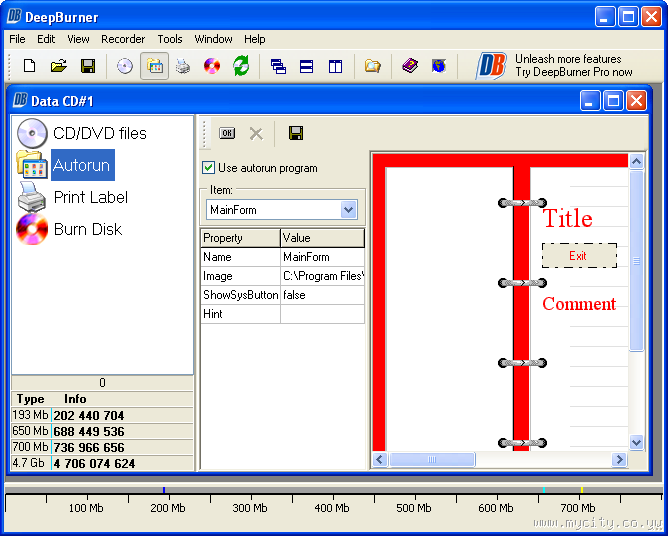Click the 700 Mb size row
The width and height of the screenshot is (668, 536).
[102, 447]
